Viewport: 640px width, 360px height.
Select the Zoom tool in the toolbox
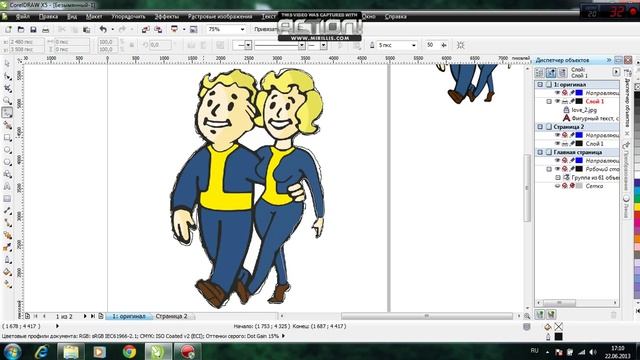click(7, 100)
